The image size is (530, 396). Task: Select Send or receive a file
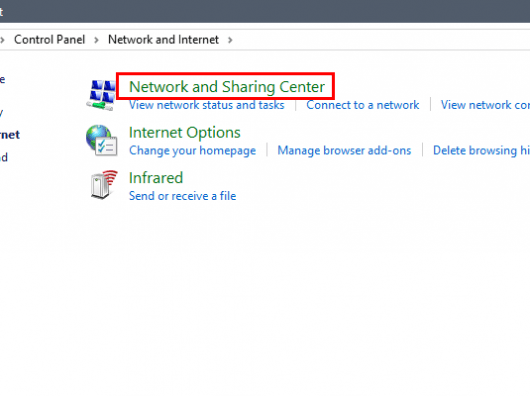183,196
